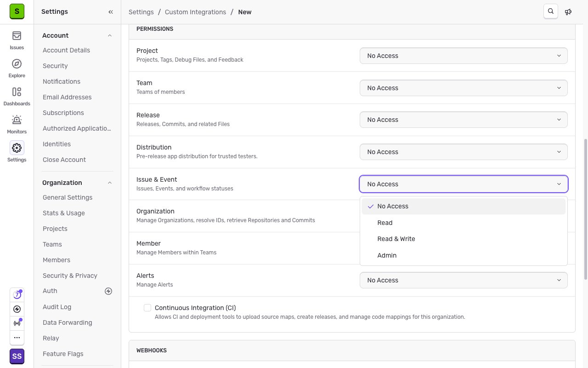Select No Access option in the menu
The image size is (588, 368).
coord(464,206)
